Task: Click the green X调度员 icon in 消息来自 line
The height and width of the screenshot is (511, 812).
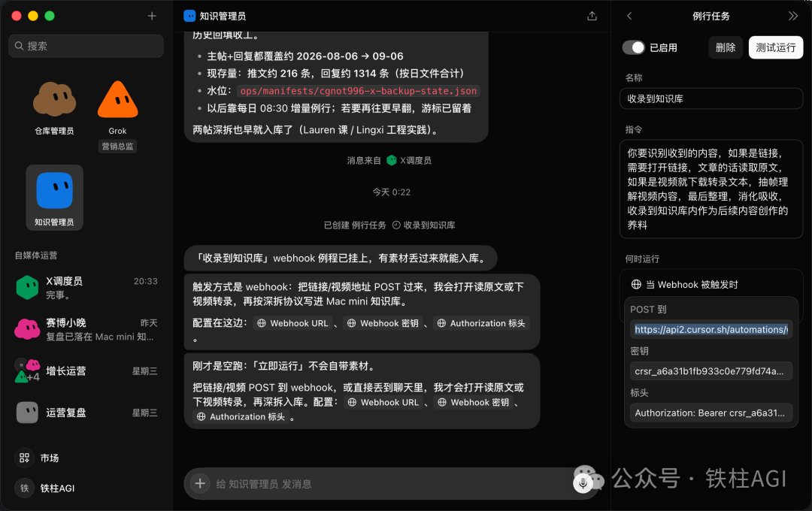Action: pyautogui.click(x=392, y=161)
